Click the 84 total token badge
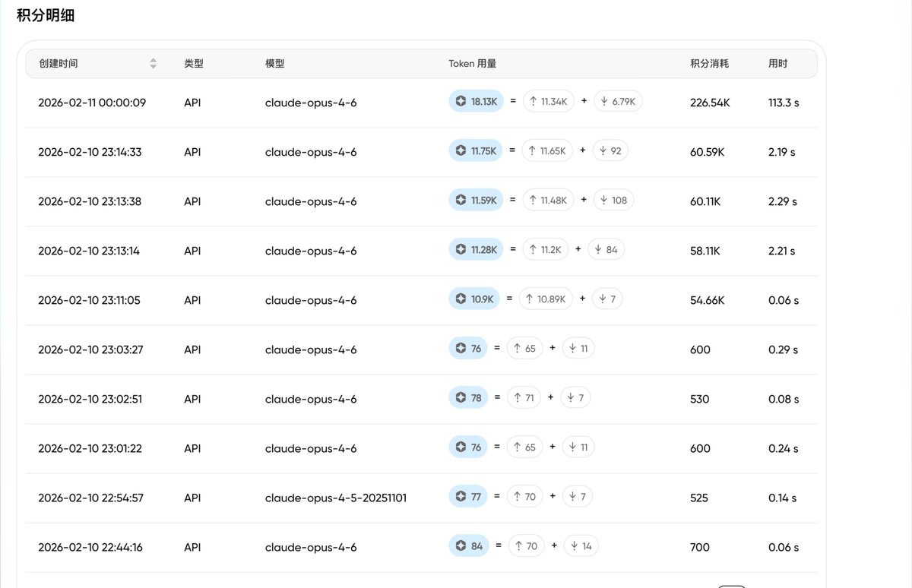Screen dimensions: 912x588 click(469, 546)
